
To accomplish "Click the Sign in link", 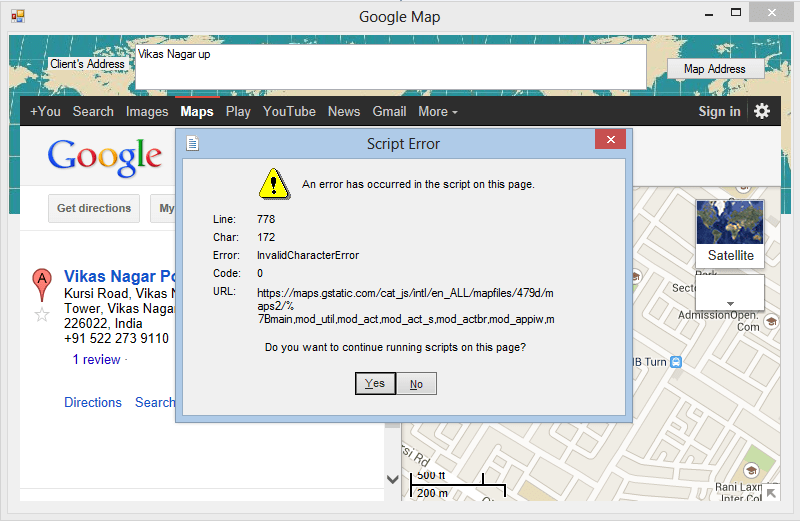I will (719, 111).
